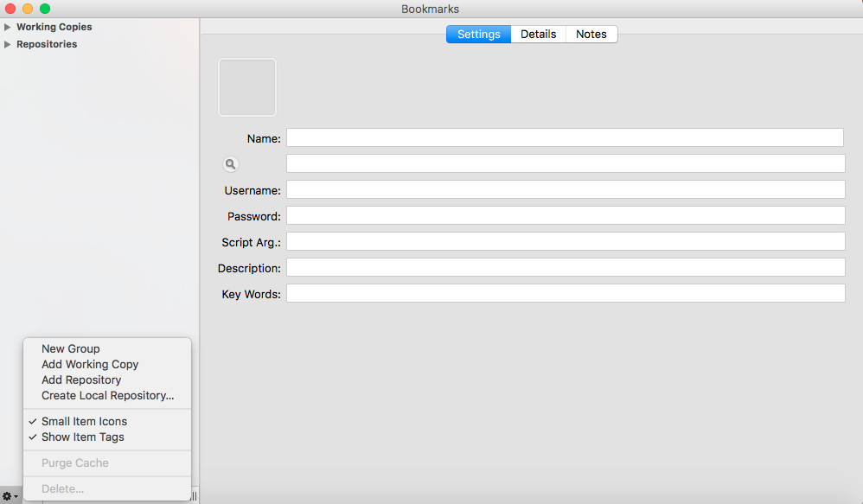863x504 pixels.
Task: Toggle the Small Item Icons option
Action: (84, 422)
